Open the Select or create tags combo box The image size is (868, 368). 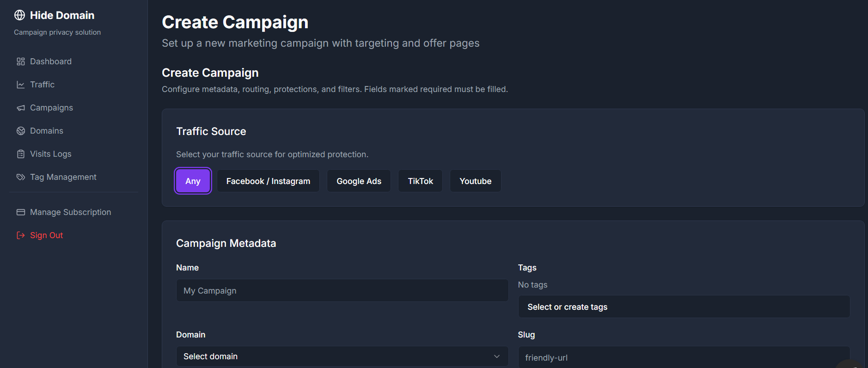click(x=684, y=307)
